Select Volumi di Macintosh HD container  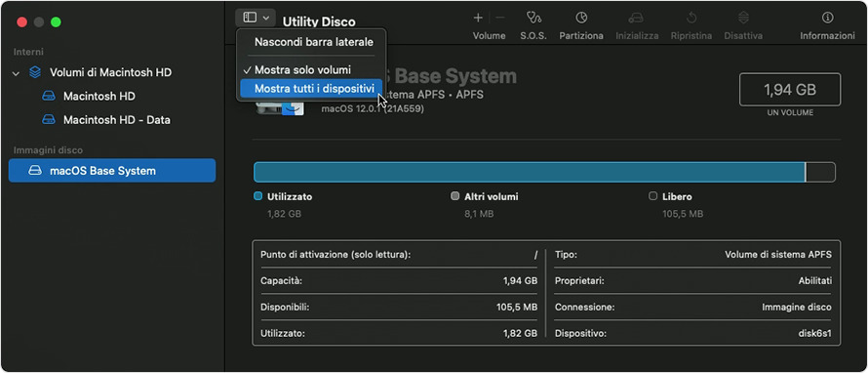pos(111,72)
